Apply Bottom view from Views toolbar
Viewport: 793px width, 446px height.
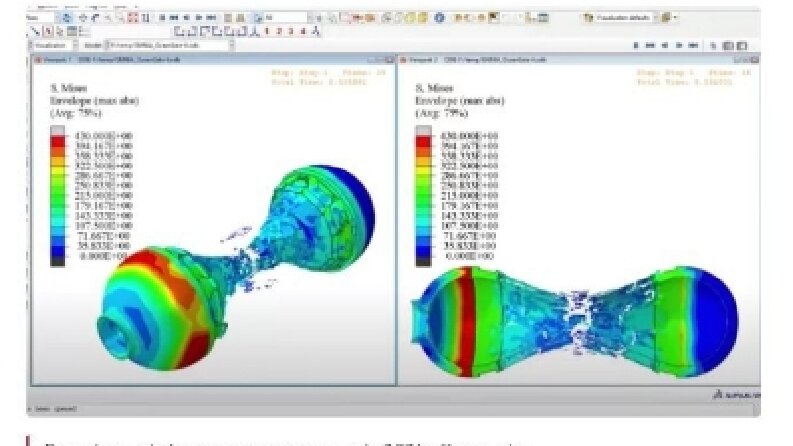[216, 31]
